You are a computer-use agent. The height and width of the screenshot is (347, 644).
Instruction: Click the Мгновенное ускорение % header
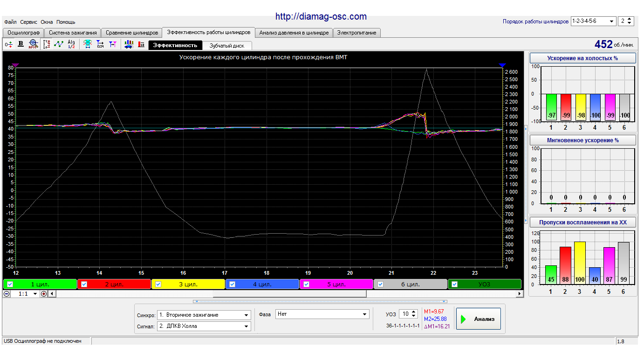tap(582, 140)
